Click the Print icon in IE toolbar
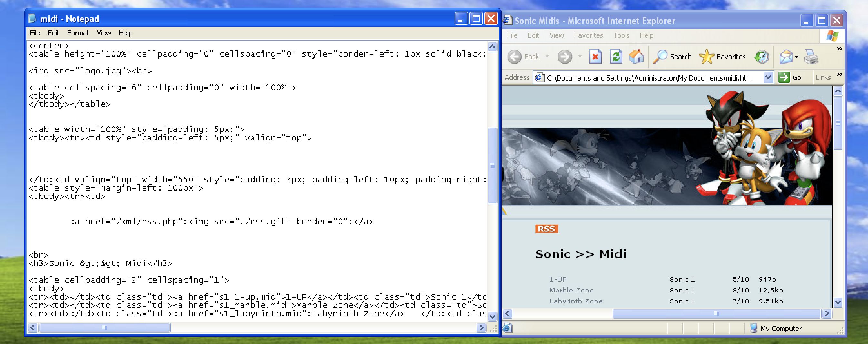Image resolution: width=868 pixels, height=344 pixels. coord(811,57)
